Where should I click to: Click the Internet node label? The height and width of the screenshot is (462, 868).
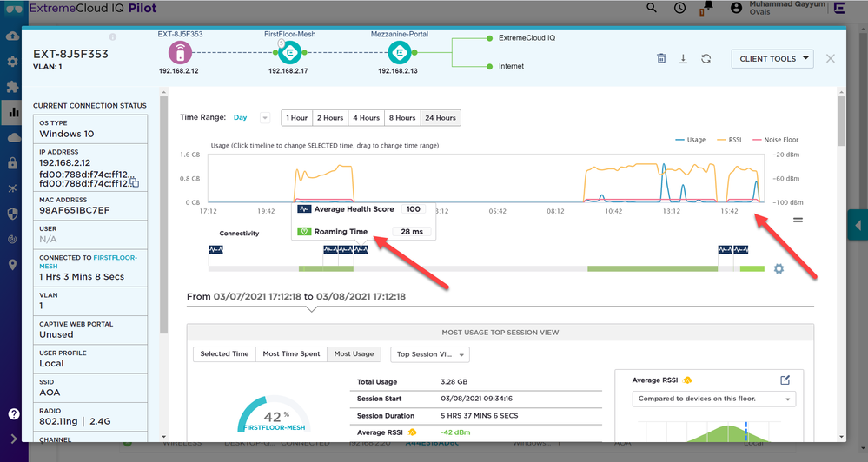[x=511, y=66]
